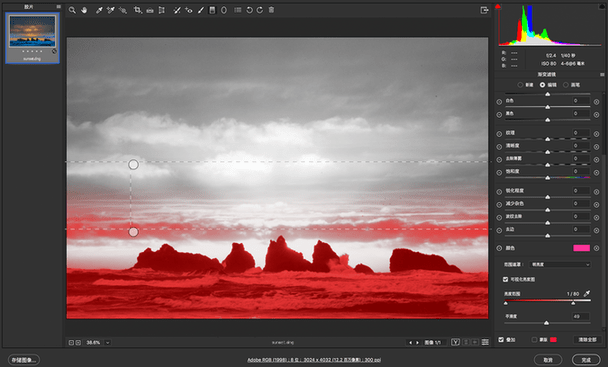Screen dimensions: 608x367
Task: Click the minus icon beside 饱和度
Action: [x=499, y=172]
